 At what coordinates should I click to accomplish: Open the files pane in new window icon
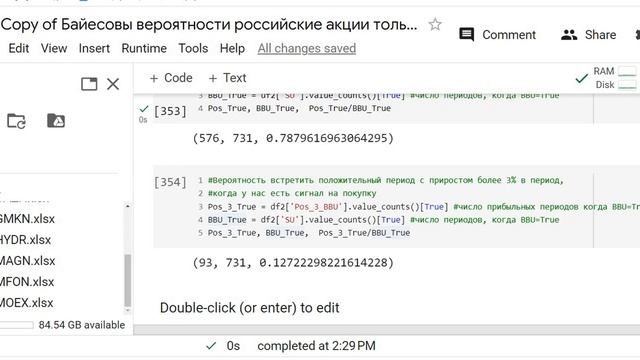(89, 84)
